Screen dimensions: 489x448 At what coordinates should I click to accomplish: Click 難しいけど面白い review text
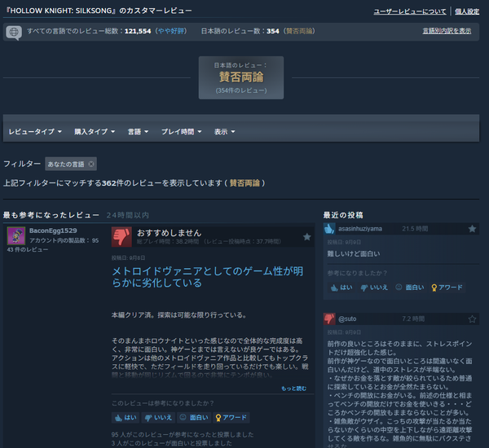(x=354, y=254)
